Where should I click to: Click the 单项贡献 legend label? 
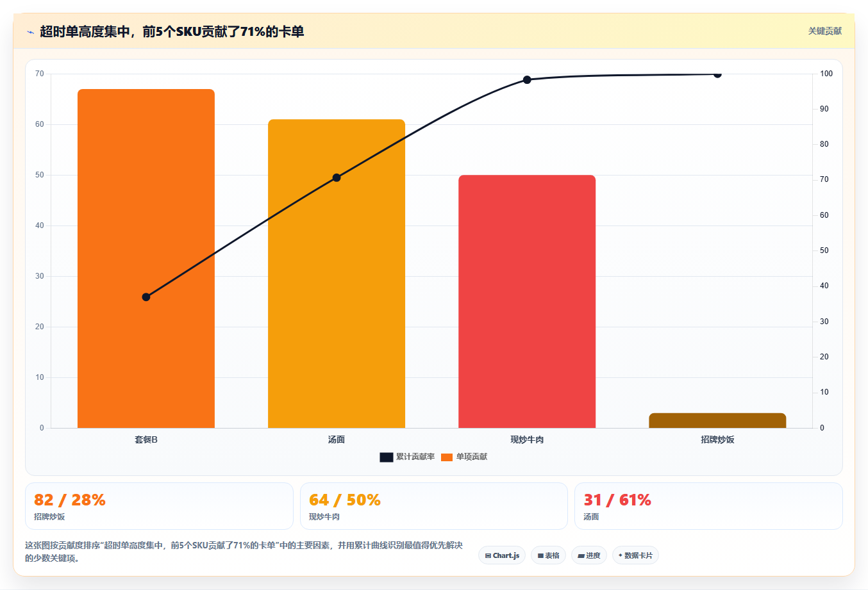472,457
